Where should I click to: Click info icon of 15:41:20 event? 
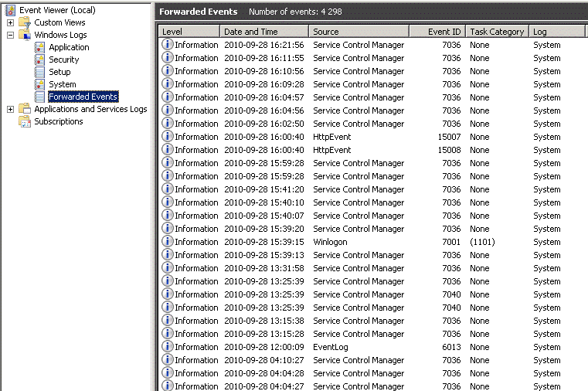167,189
